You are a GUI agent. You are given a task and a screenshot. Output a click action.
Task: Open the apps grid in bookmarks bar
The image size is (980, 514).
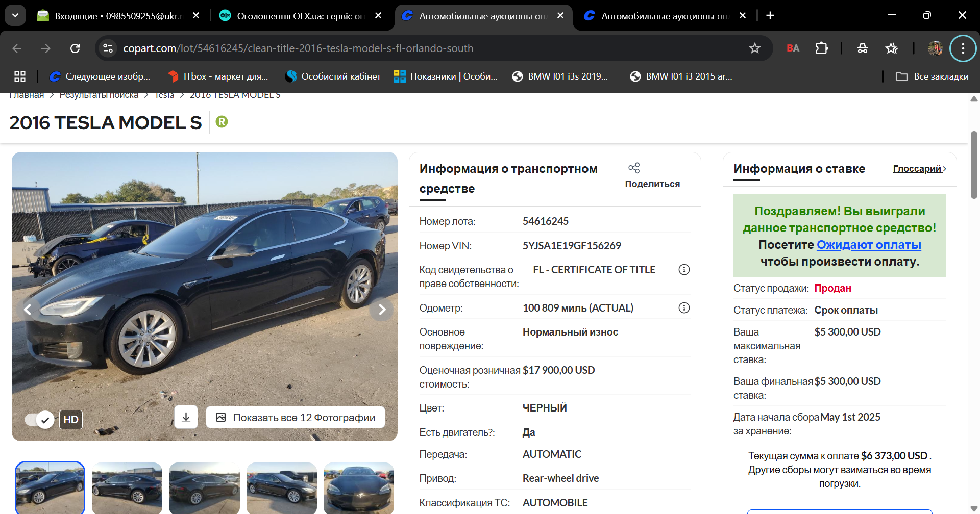point(20,76)
